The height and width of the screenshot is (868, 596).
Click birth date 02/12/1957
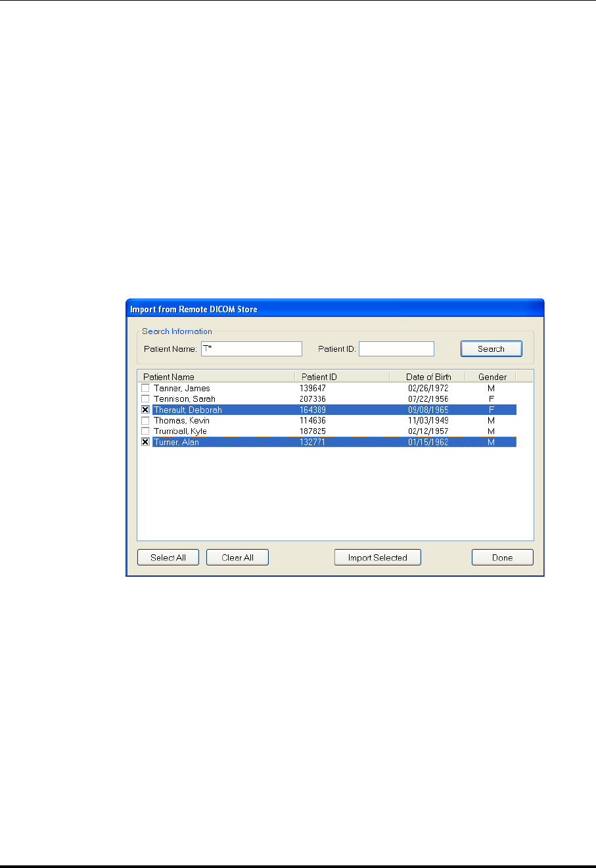(428, 431)
